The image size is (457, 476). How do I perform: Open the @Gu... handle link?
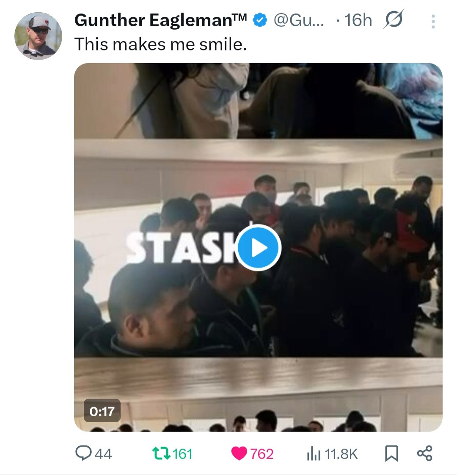point(299,20)
